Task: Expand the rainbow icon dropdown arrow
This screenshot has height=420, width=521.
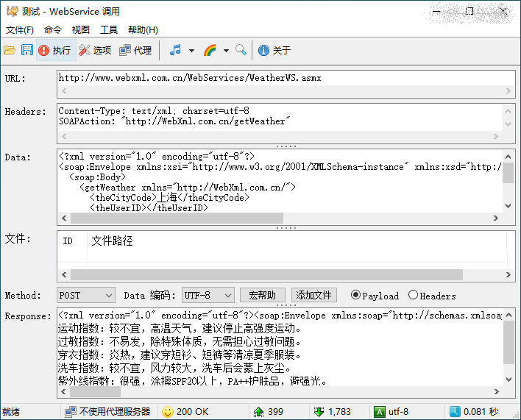Action: click(226, 51)
